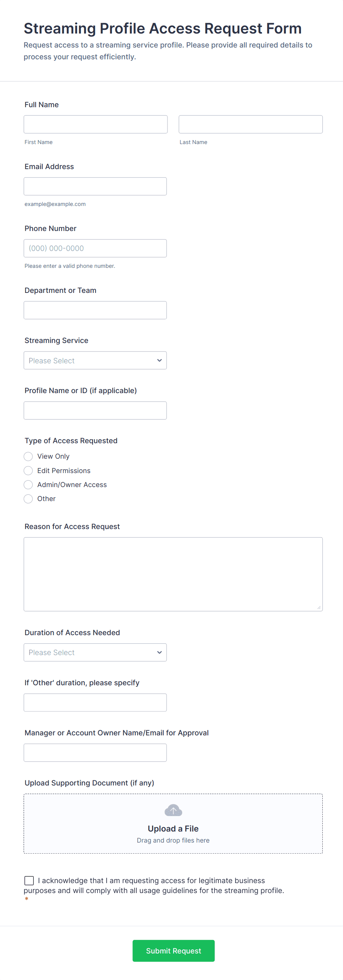The width and height of the screenshot is (343, 980).
Task: Select the Department or Team field
Action: [95, 311]
